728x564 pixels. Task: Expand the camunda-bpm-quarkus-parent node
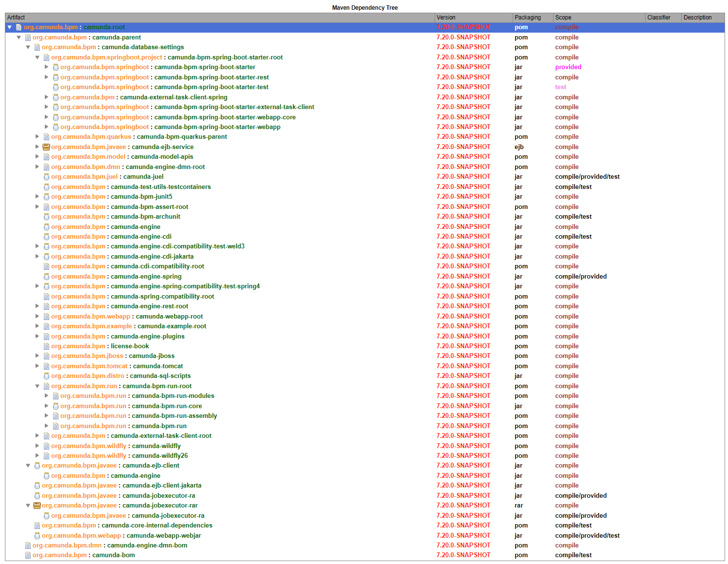37,136
